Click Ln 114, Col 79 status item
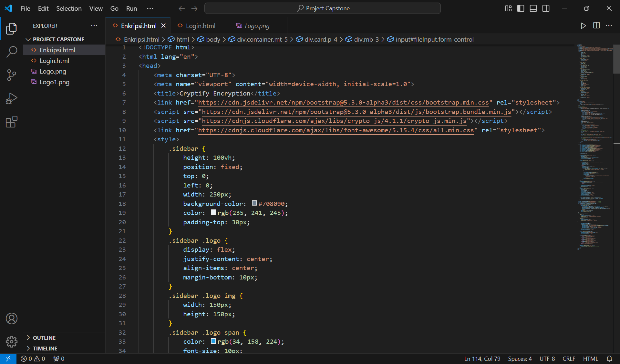The height and width of the screenshot is (364, 620). [482, 359]
